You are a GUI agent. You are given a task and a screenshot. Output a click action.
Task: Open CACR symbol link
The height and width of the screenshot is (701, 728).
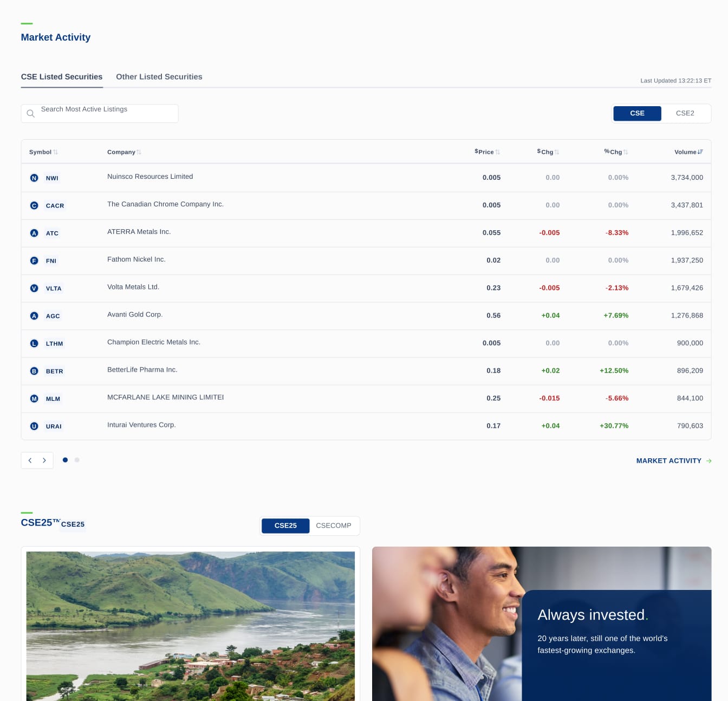click(x=55, y=206)
